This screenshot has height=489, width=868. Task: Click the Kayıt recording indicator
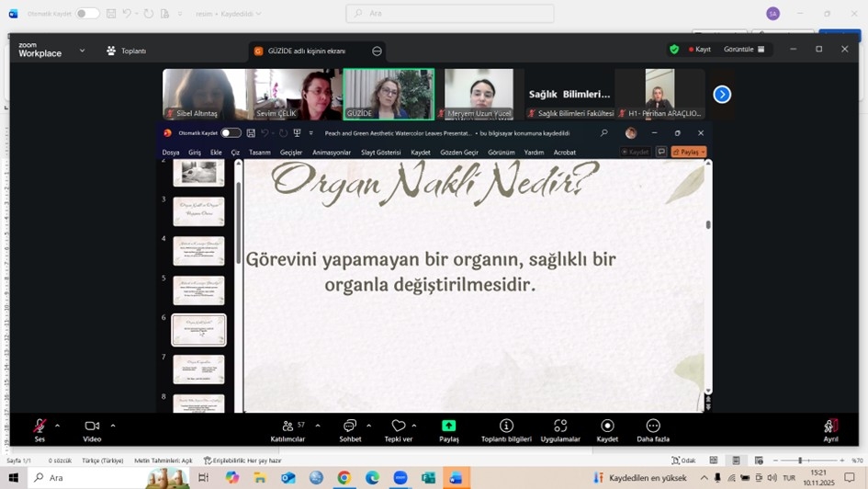coord(700,50)
